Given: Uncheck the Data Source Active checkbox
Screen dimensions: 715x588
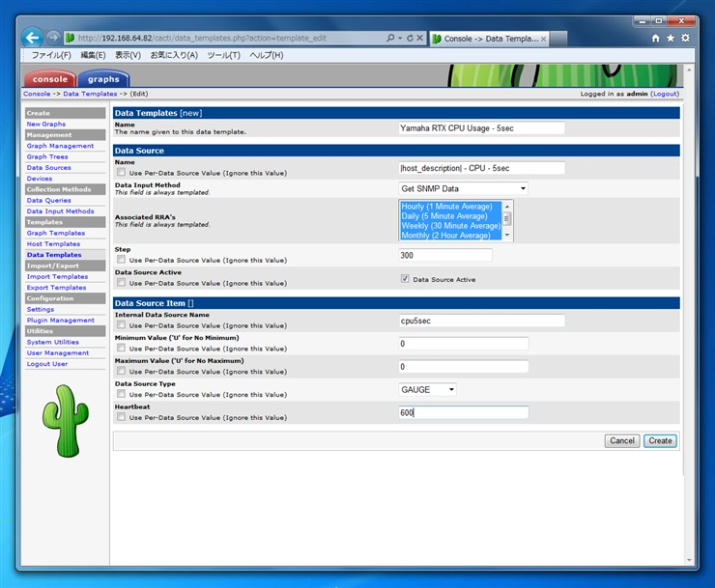Looking at the screenshot, I should 405,279.
